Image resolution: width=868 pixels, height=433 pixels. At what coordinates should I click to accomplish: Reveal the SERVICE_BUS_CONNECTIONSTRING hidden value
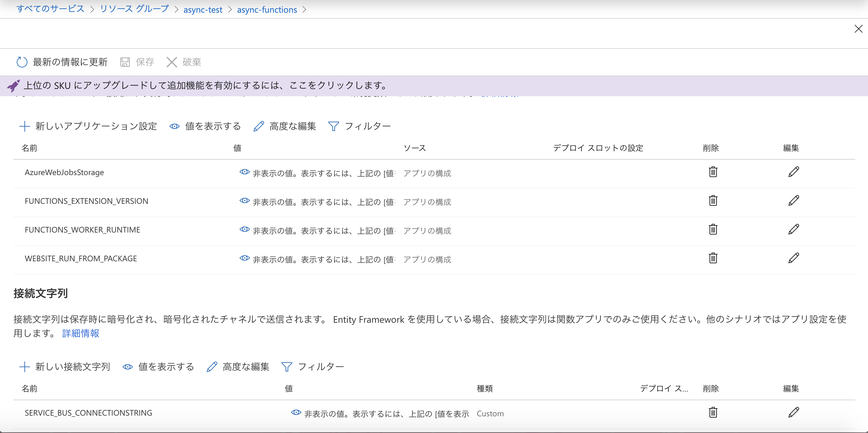point(296,413)
